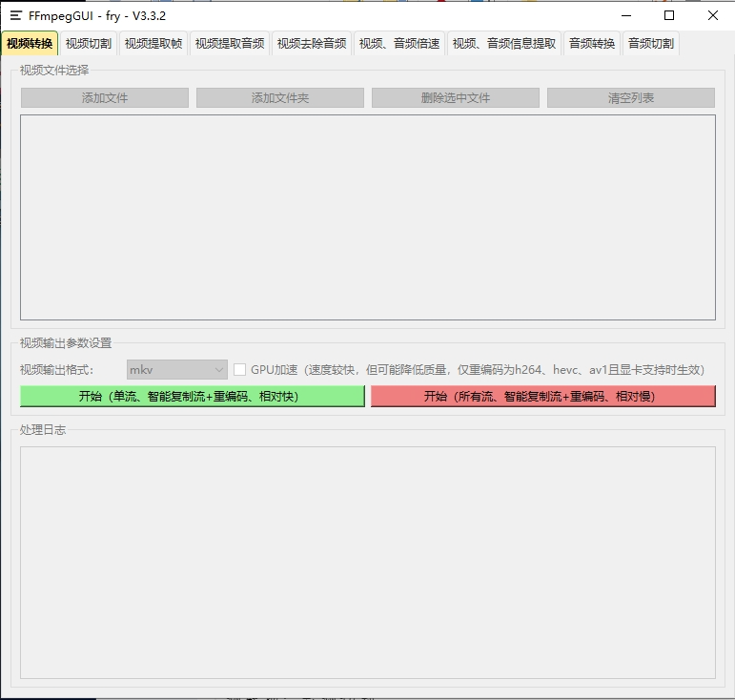Select the 音频转换 tab
This screenshot has height=700, width=735.
(x=592, y=44)
